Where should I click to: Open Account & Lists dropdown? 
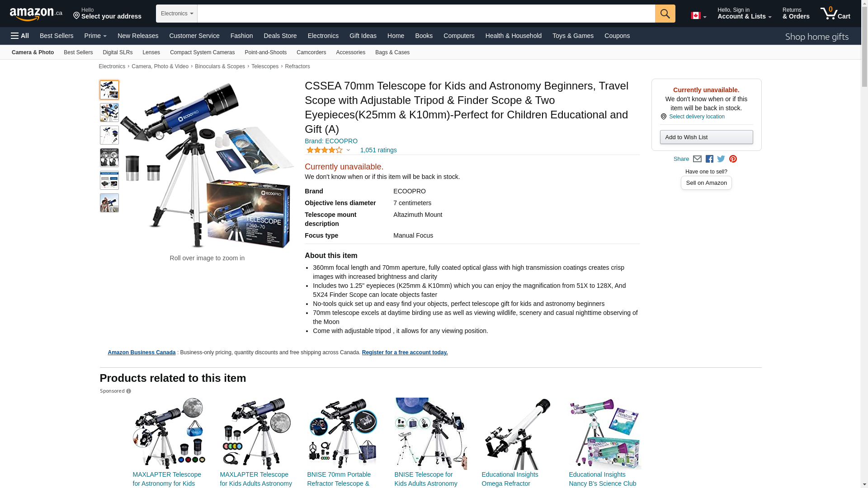coord(744,14)
